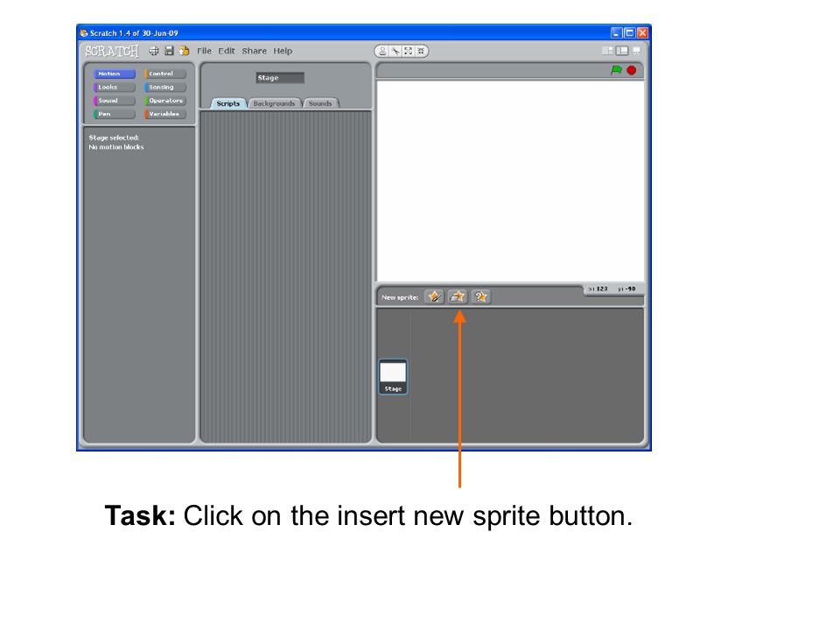This screenshot has height=630, width=840.
Task: Select the Variables block category
Action: point(165,114)
